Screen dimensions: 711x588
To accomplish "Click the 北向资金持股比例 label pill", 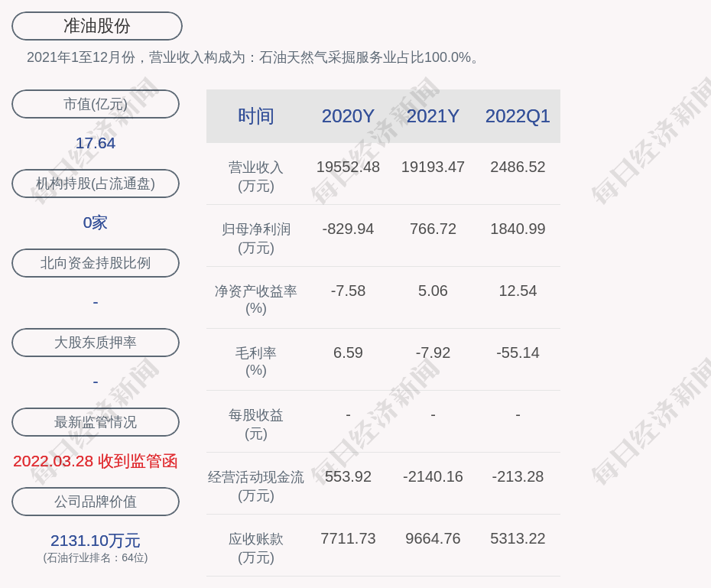I will click(x=96, y=263).
